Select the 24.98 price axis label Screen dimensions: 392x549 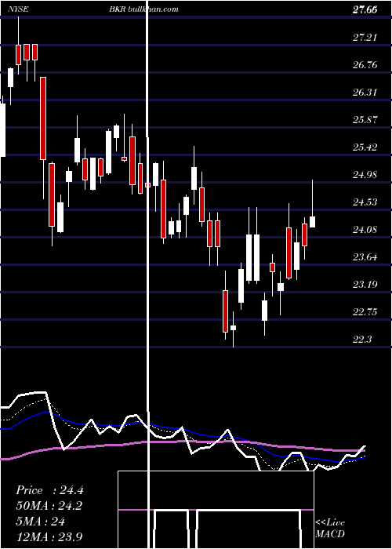tap(365, 174)
